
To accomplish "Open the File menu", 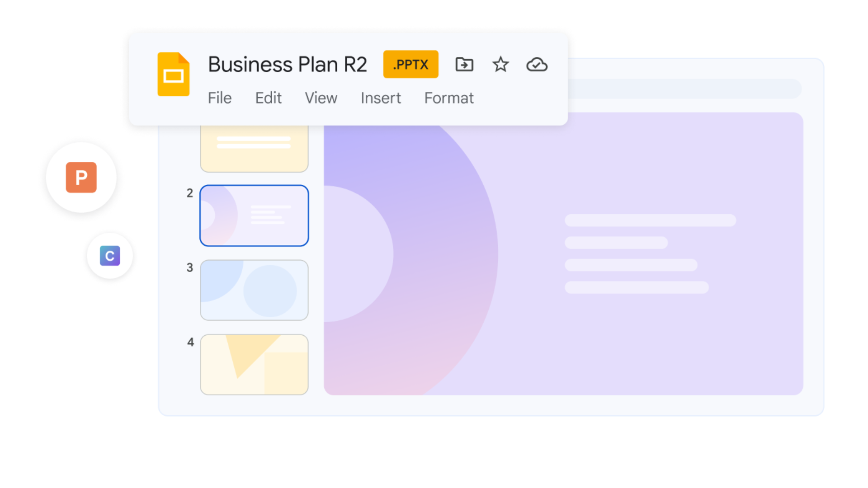I will click(x=220, y=98).
